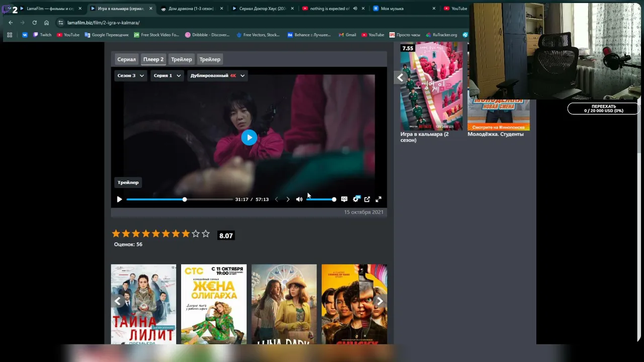Rate the series with the first star
The image size is (644, 362).
coord(116,234)
